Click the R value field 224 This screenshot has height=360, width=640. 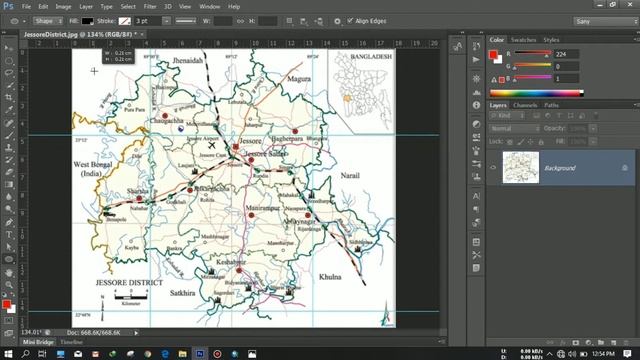[x=566, y=54]
